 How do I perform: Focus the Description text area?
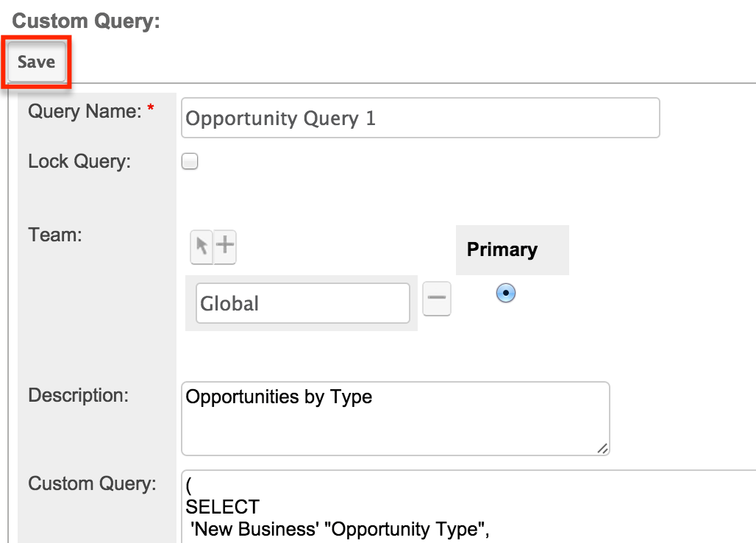coord(395,418)
